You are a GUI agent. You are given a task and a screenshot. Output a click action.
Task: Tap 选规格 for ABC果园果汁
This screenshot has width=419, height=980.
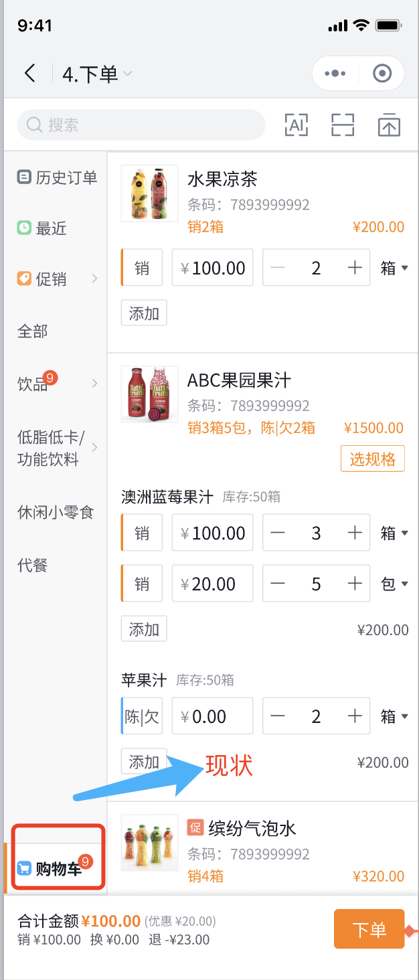click(x=372, y=459)
